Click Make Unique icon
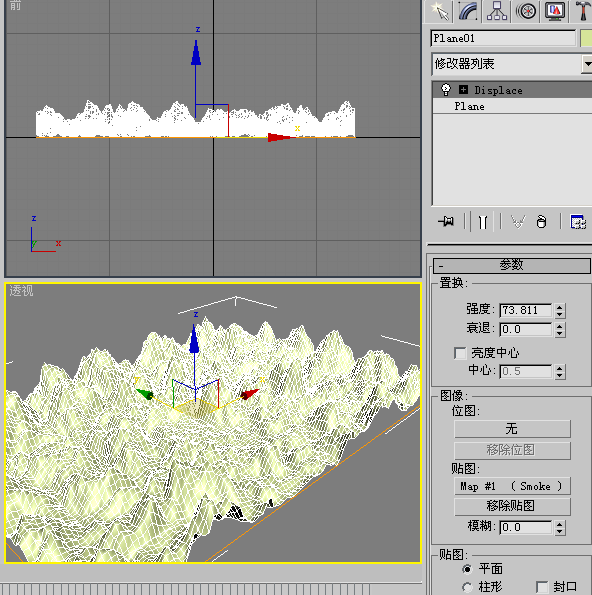The width and height of the screenshot is (592, 595). (x=518, y=222)
